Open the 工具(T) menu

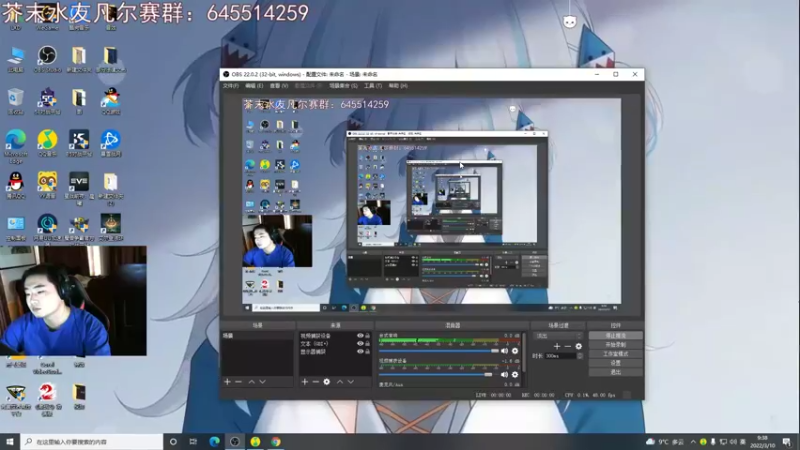(373, 86)
